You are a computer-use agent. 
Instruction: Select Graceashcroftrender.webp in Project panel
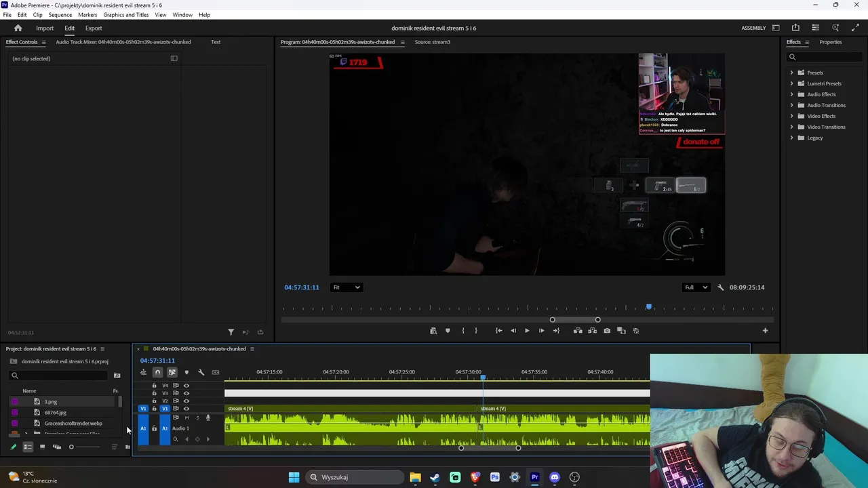coord(73,424)
